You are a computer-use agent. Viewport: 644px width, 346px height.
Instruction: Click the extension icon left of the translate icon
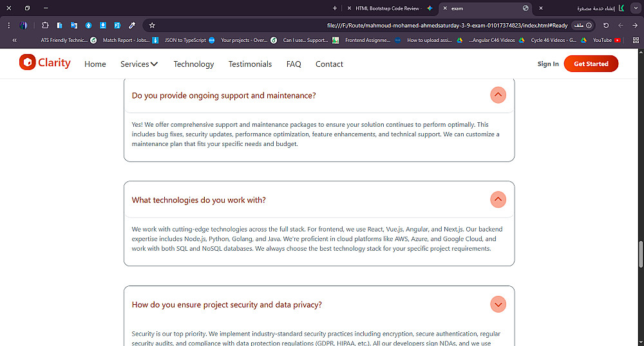coord(59,26)
